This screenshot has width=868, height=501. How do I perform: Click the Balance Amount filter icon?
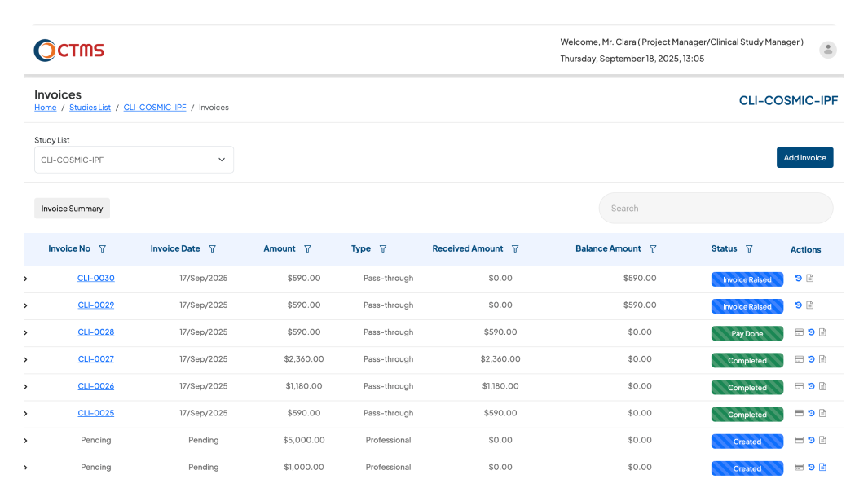[653, 248]
